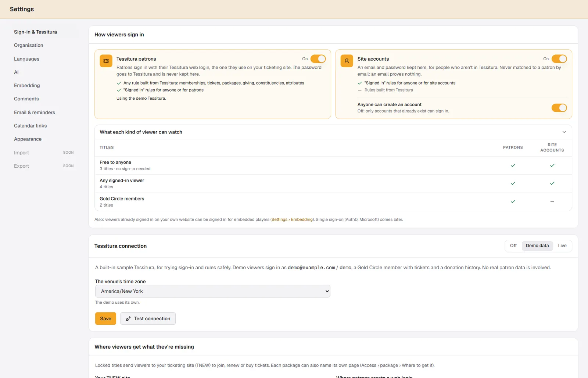Screen dimensions: 588x378
Task: Click the checkmark beside 'Any rule built from Tessitura'
Action: pos(119,83)
